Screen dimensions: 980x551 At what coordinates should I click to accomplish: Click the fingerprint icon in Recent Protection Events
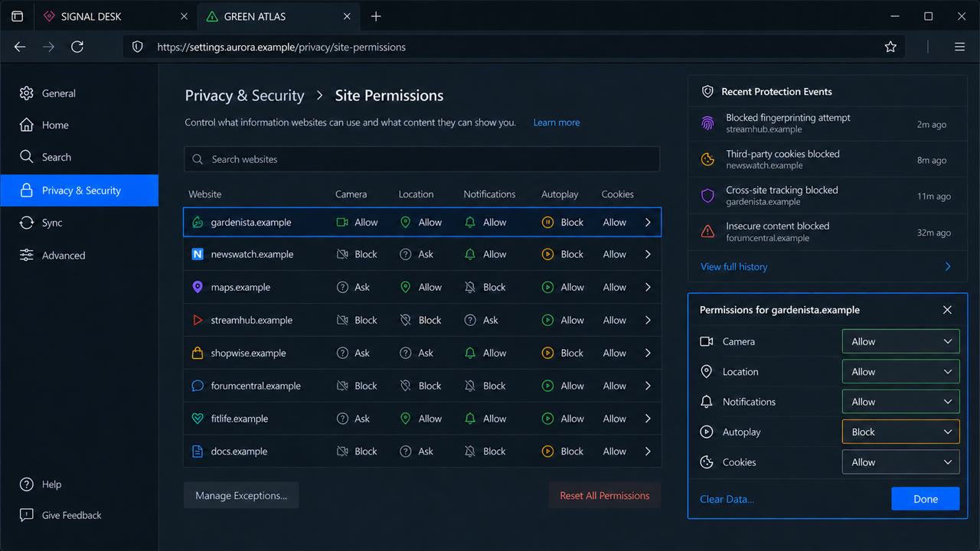click(707, 123)
